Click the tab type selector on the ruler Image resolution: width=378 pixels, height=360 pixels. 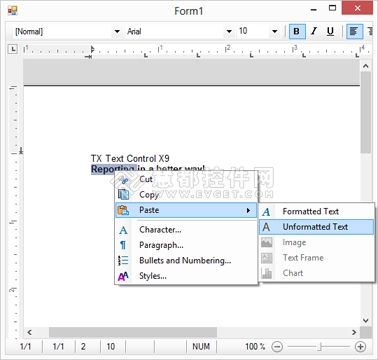click(13, 50)
